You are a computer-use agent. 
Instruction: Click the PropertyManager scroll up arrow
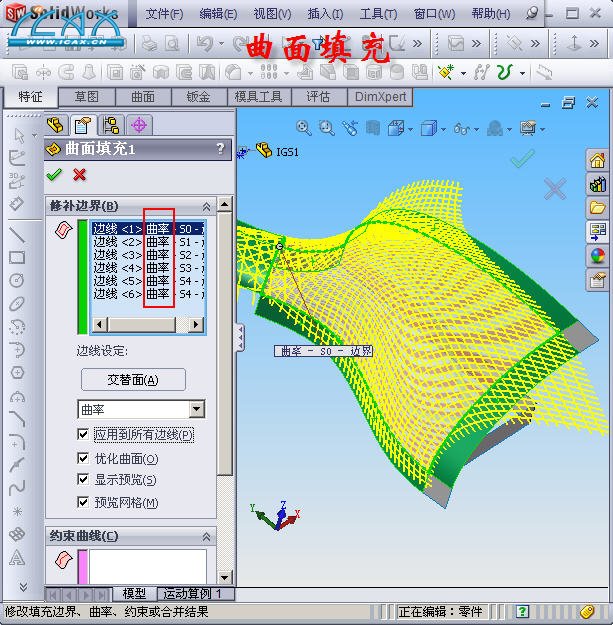[225, 205]
